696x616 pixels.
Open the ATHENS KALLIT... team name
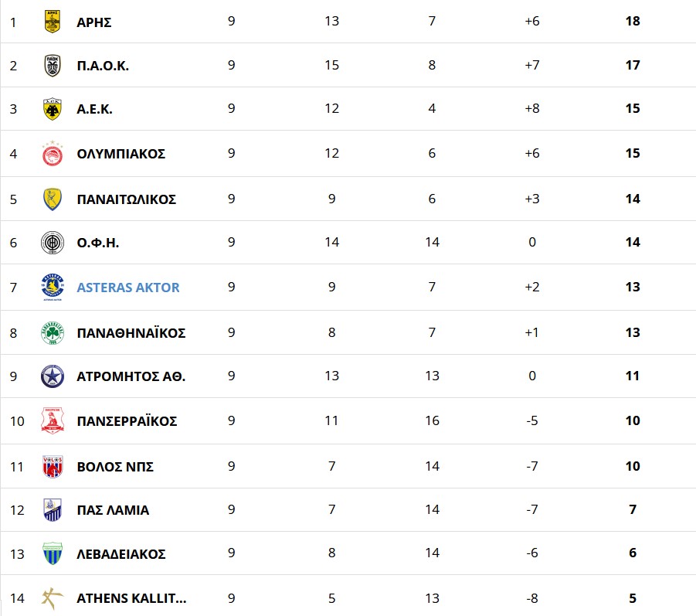[x=131, y=598]
